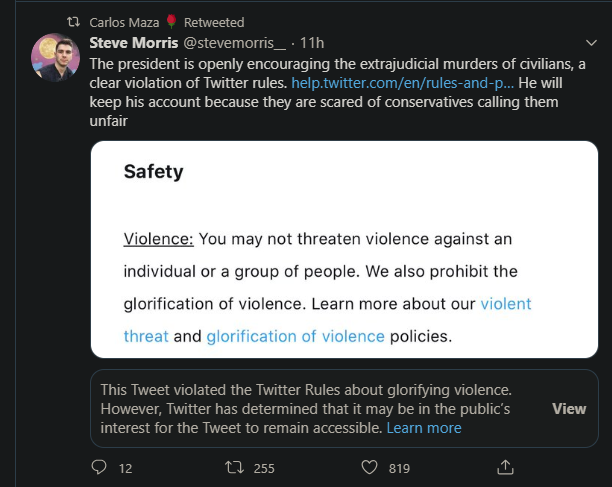This screenshot has height=487, width=612.
Task: Open Carlos Maza's profile name
Action: click(x=124, y=23)
